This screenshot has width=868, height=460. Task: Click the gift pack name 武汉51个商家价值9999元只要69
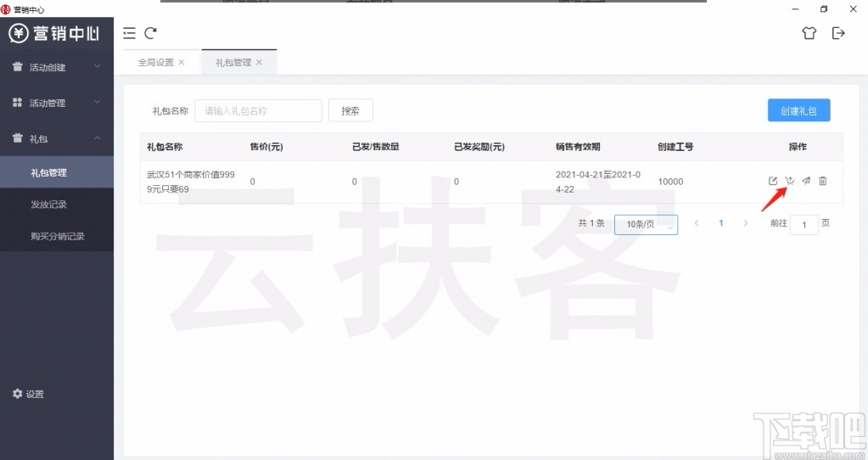point(191,182)
